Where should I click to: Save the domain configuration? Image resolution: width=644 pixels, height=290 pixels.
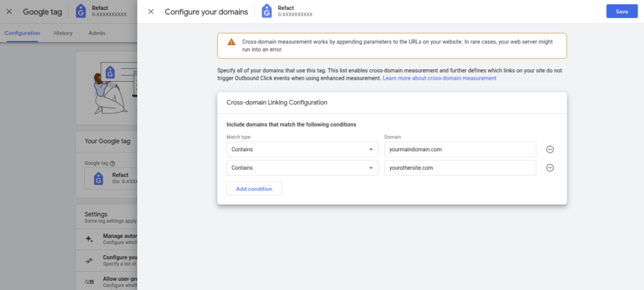coord(622,11)
